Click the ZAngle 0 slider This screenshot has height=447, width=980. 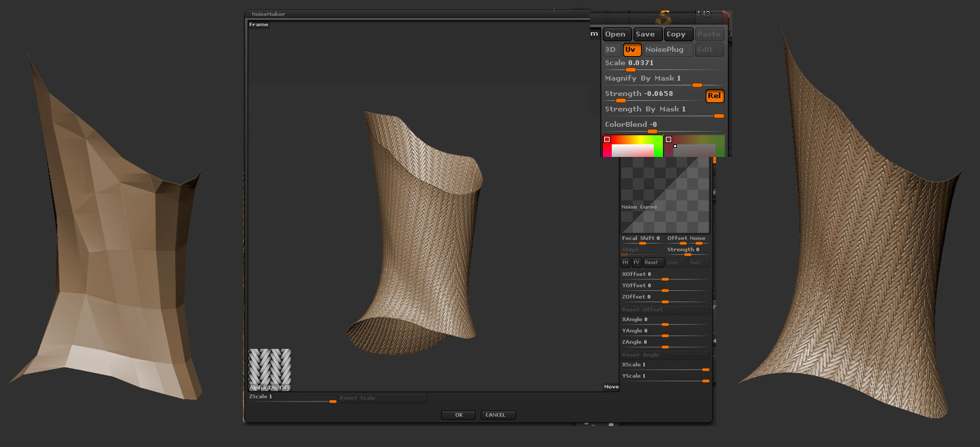665,343
